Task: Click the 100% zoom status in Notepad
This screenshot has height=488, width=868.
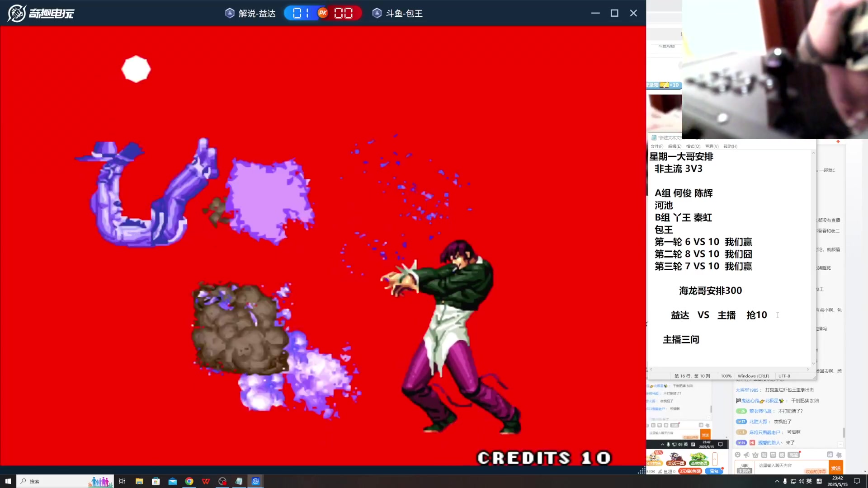Action: click(x=726, y=376)
